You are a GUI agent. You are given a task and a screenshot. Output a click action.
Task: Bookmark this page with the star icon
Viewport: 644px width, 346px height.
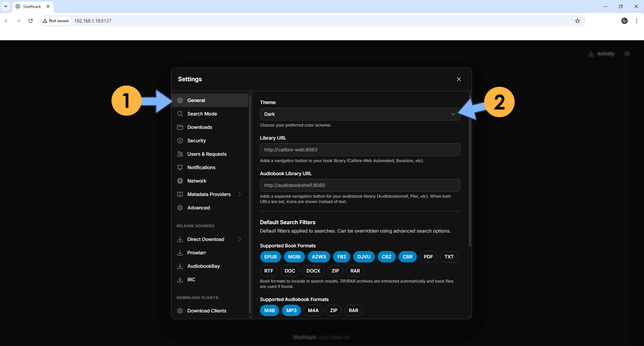point(577,21)
